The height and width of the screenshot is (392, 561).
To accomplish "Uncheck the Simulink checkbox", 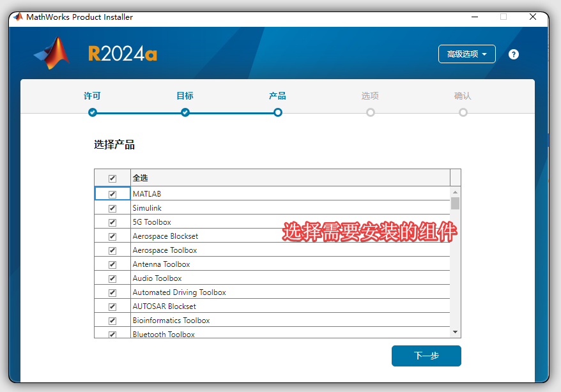I will coord(112,208).
